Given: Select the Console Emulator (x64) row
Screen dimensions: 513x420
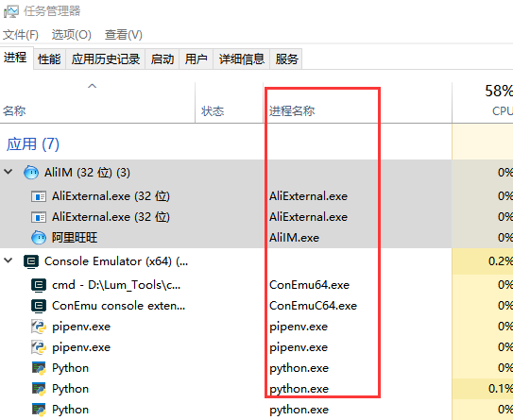Looking at the screenshot, I should coord(257,261).
